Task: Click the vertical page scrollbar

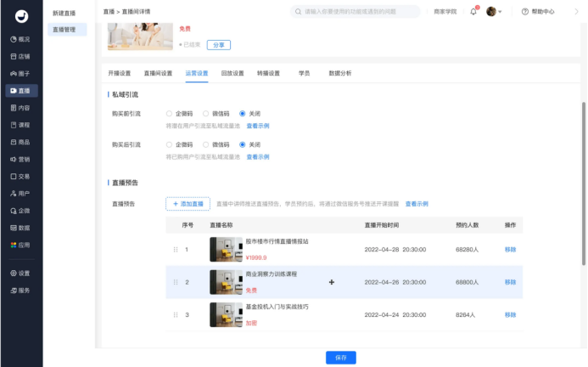Action: click(584, 183)
